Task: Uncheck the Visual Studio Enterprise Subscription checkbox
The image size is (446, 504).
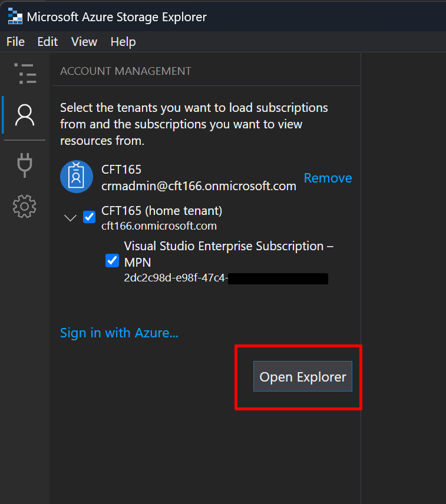Action: pos(112,260)
